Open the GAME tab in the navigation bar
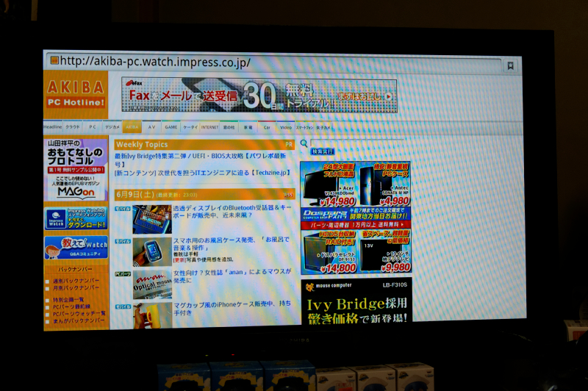 (x=171, y=127)
